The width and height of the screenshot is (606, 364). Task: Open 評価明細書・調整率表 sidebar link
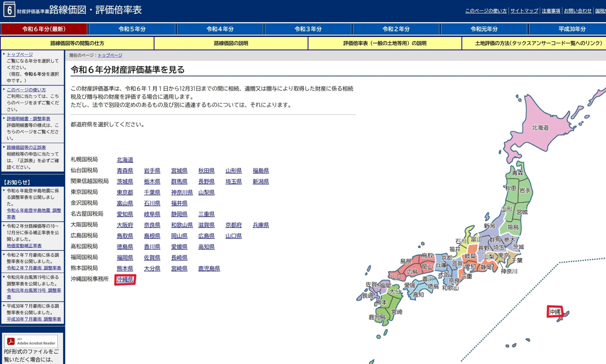click(28, 119)
